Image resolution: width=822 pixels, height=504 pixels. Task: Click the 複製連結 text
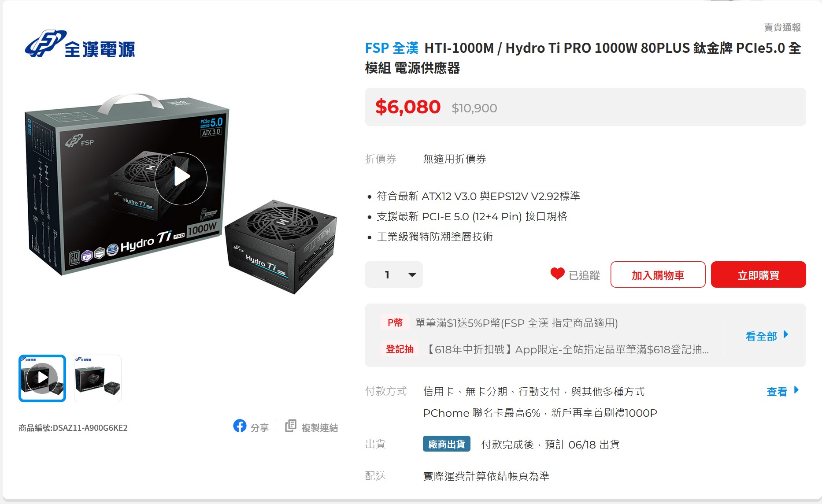(319, 428)
